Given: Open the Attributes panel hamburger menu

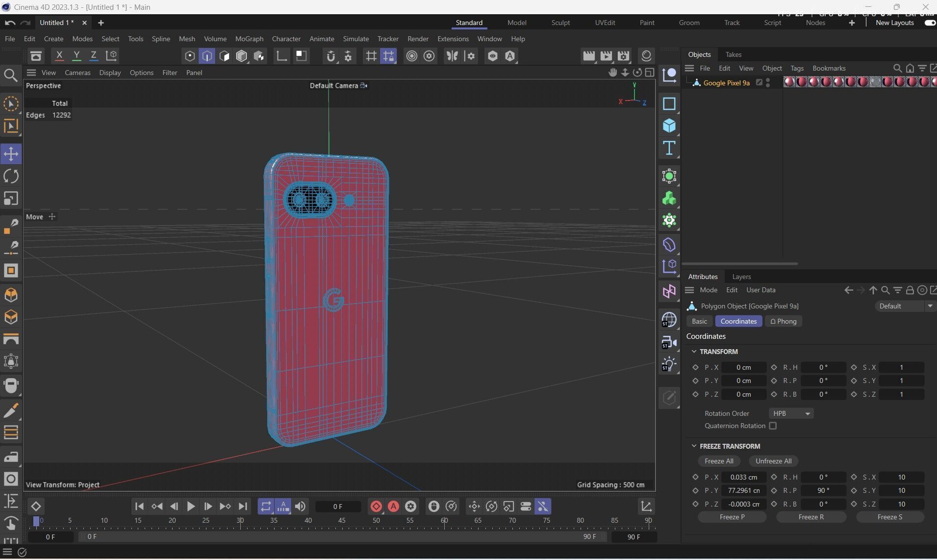Looking at the screenshot, I should pos(689,290).
